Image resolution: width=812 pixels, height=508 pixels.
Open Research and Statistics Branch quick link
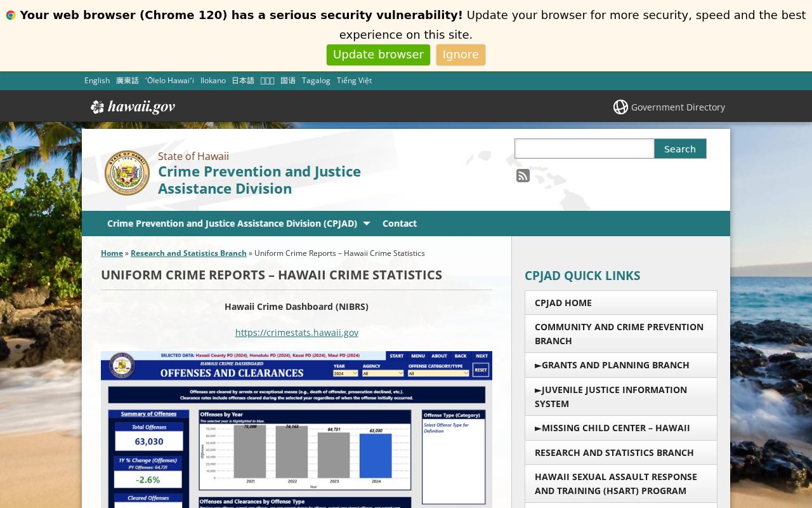[x=621, y=453]
